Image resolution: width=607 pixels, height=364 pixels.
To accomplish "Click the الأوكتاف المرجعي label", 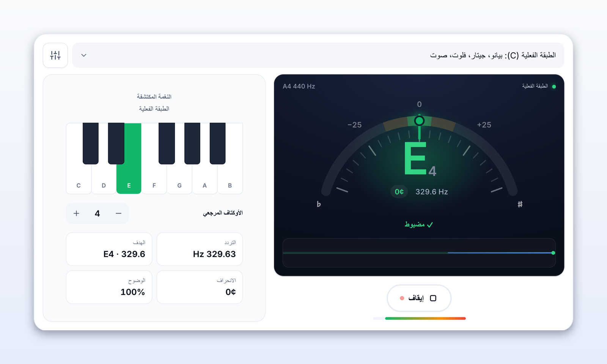I will click(x=223, y=213).
